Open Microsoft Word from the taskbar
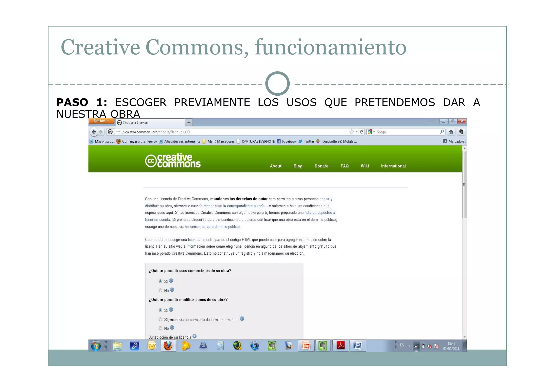Viewport: 555px width, 392px height. click(x=358, y=345)
